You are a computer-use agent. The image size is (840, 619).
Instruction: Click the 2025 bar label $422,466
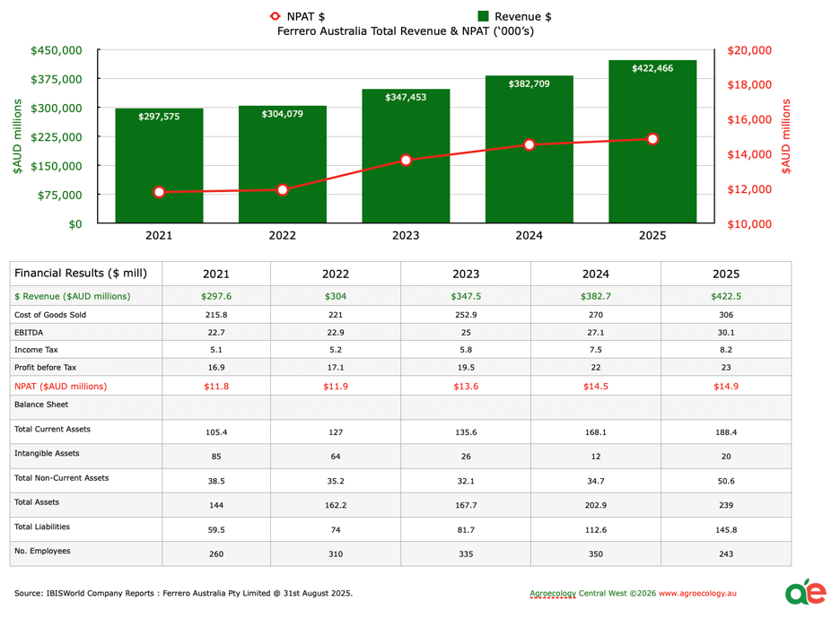[652, 68]
